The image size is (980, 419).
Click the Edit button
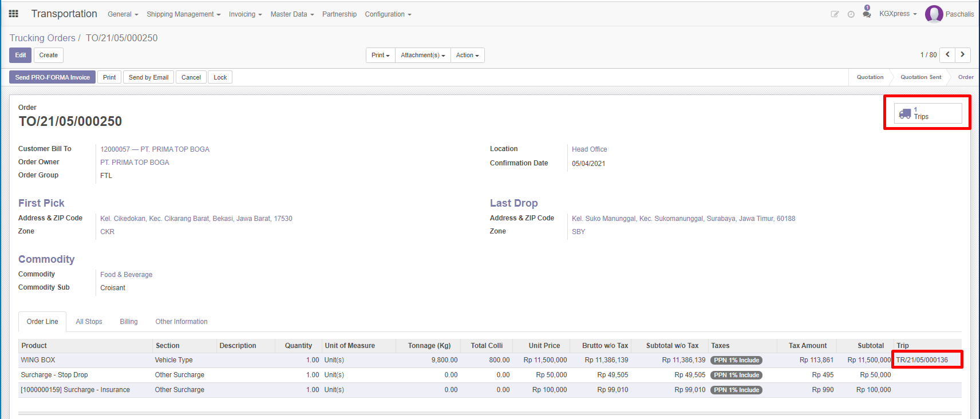[21, 55]
